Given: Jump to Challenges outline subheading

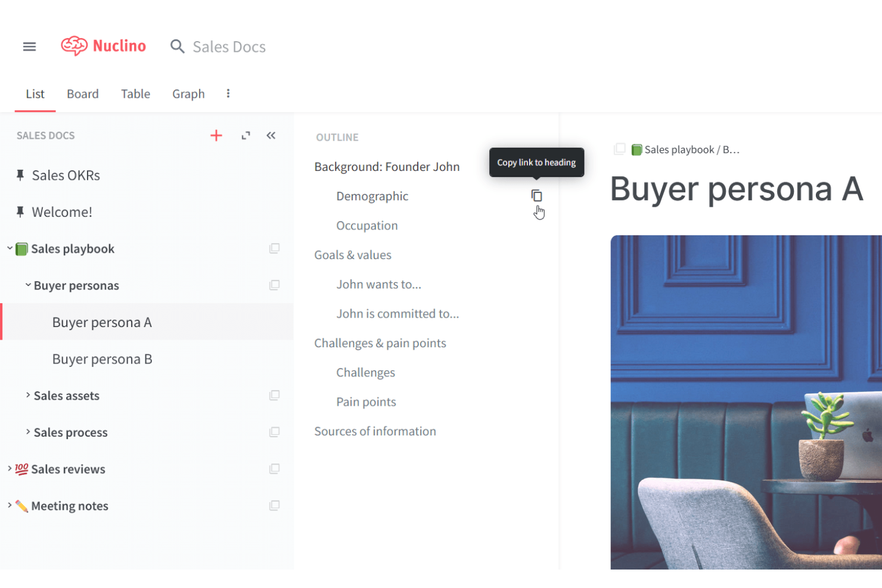Looking at the screenshot, I should coord(365,373).
